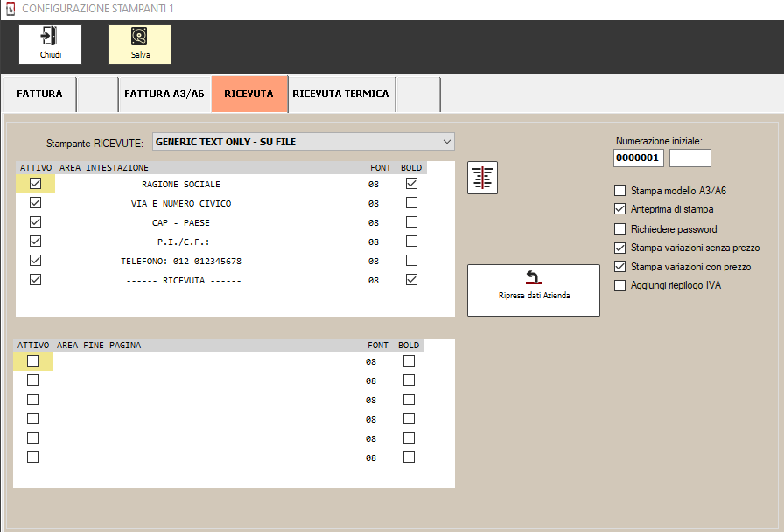Enable Stampa modello A3/A6 checkbox
784x532 pixels.
coord(620,191)
